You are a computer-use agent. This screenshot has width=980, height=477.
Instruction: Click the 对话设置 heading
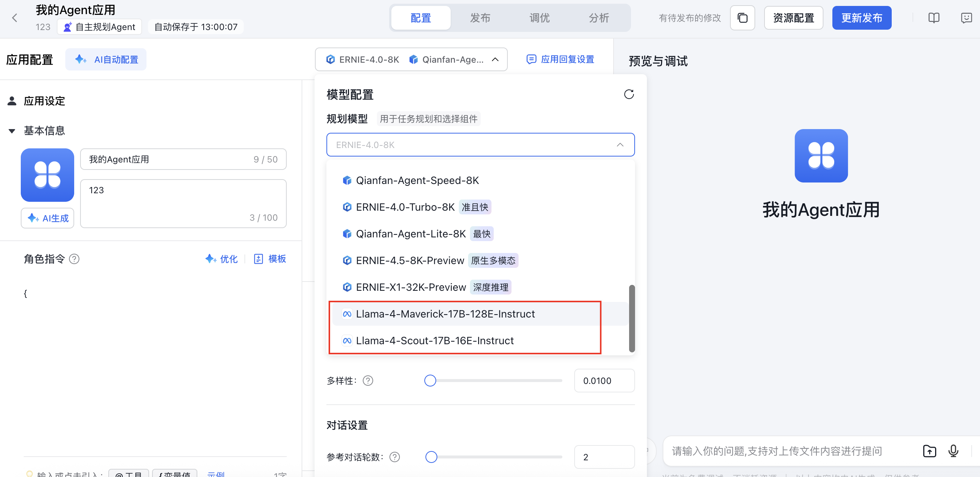(x=347, y=425)
